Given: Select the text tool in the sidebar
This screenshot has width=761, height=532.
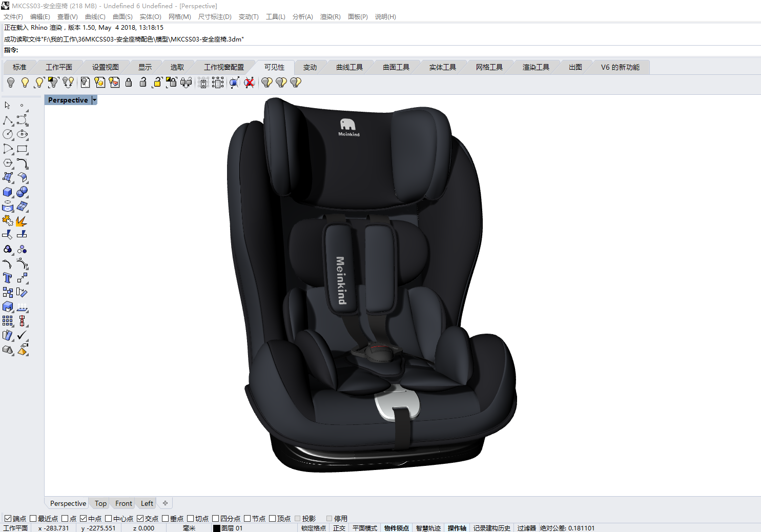Looking at the screenshot, I should point(7,277).
